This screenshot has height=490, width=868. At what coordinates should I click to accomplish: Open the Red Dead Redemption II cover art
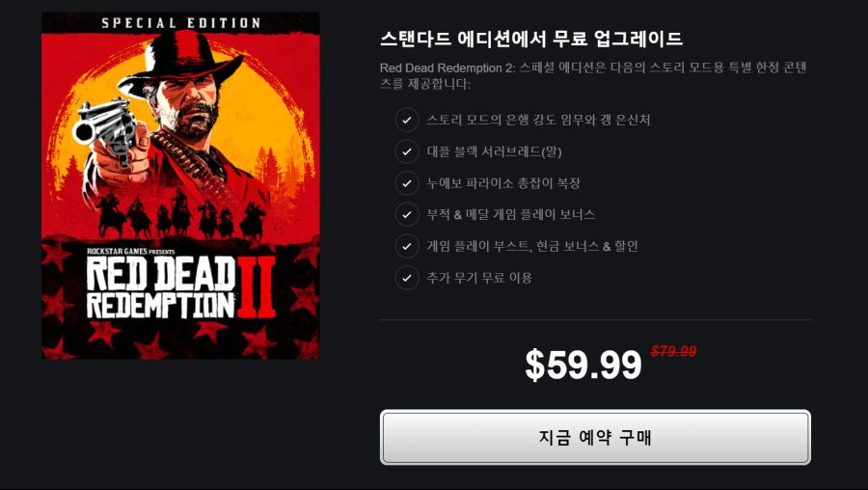(x=180, y=185)
